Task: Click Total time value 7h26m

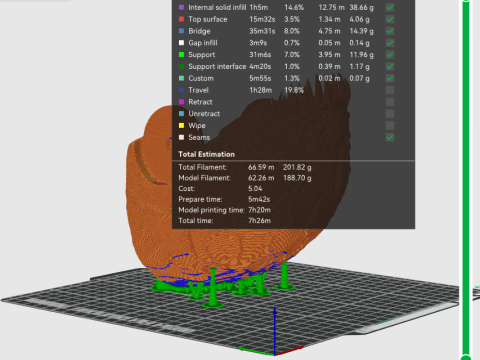Action: [x=259, y=221]
